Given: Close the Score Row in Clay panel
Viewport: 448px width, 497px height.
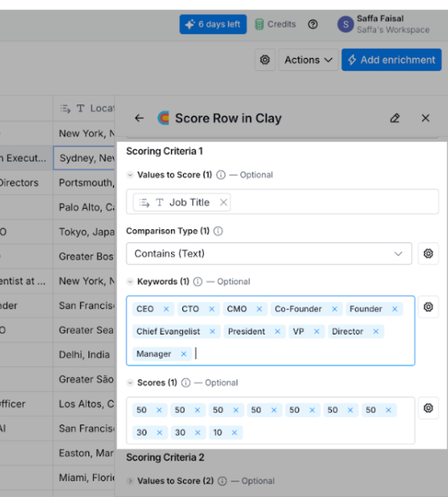Looking at the screenshot, I should [x=426, y=118].
